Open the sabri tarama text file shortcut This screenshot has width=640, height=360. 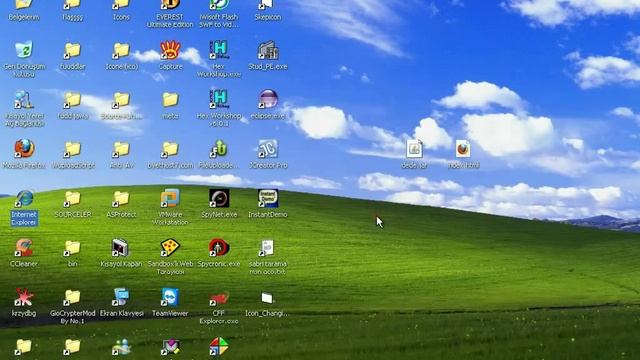pyautogui.click(x=267, y=248)
